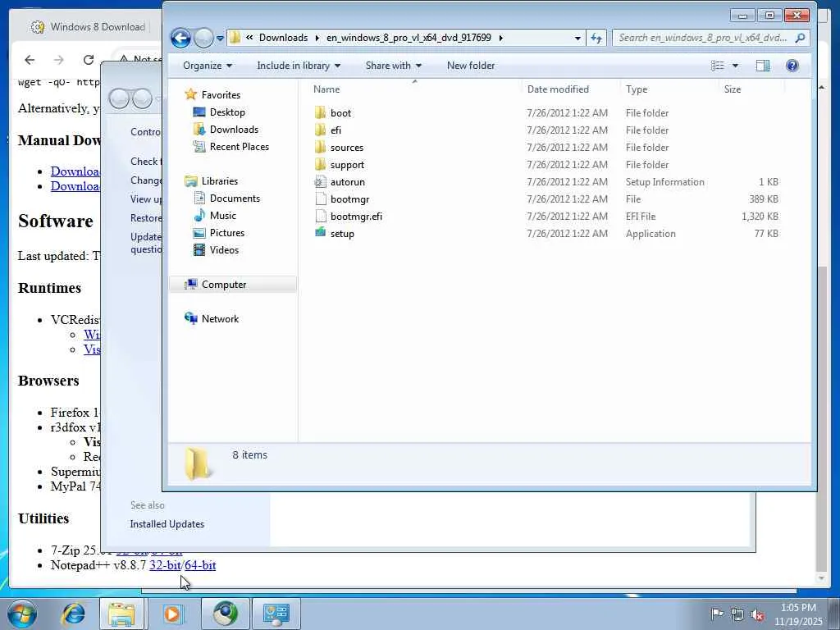This screenshot has height=630, width=840.
Task: Click the New folder button
Action: [x=471, y=66]
